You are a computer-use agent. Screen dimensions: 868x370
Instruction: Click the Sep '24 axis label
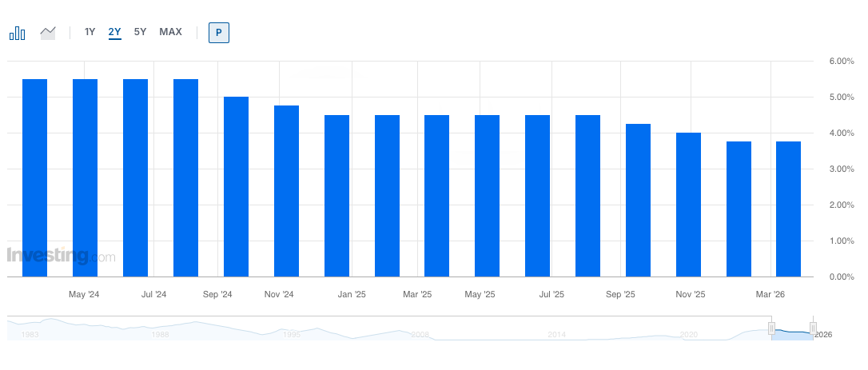tap(217, 294)
